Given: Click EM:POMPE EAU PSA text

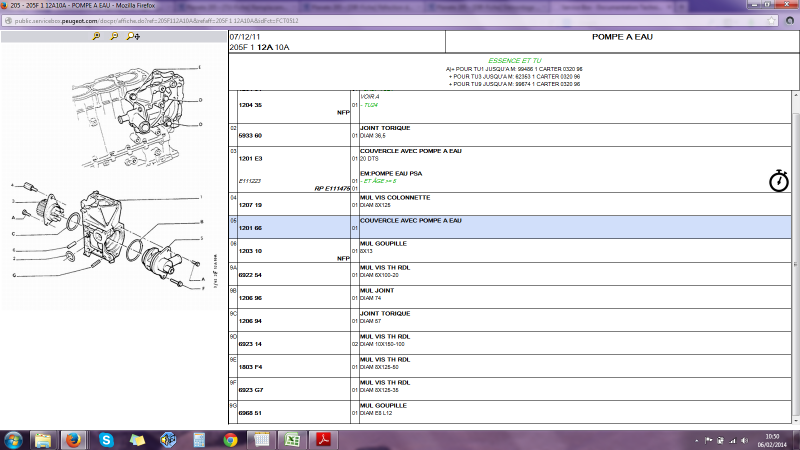Looking at the screenshot, I should pyautogui.click(x=391, y=173).
